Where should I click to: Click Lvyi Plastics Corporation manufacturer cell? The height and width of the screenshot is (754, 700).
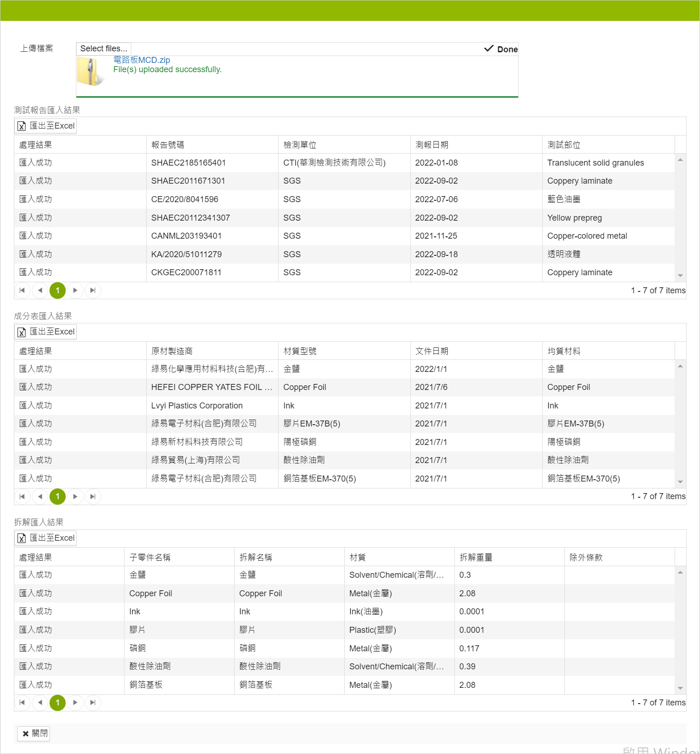(212, 406)
